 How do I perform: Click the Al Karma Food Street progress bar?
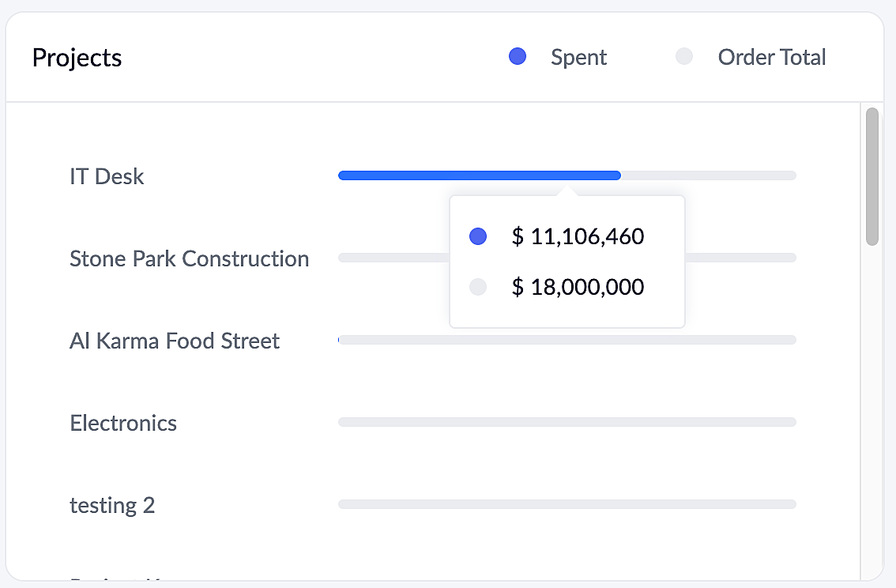tap(567, 340)
